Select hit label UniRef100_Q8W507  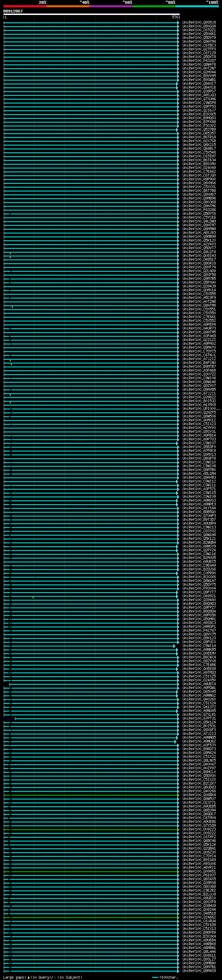(199, 799)
